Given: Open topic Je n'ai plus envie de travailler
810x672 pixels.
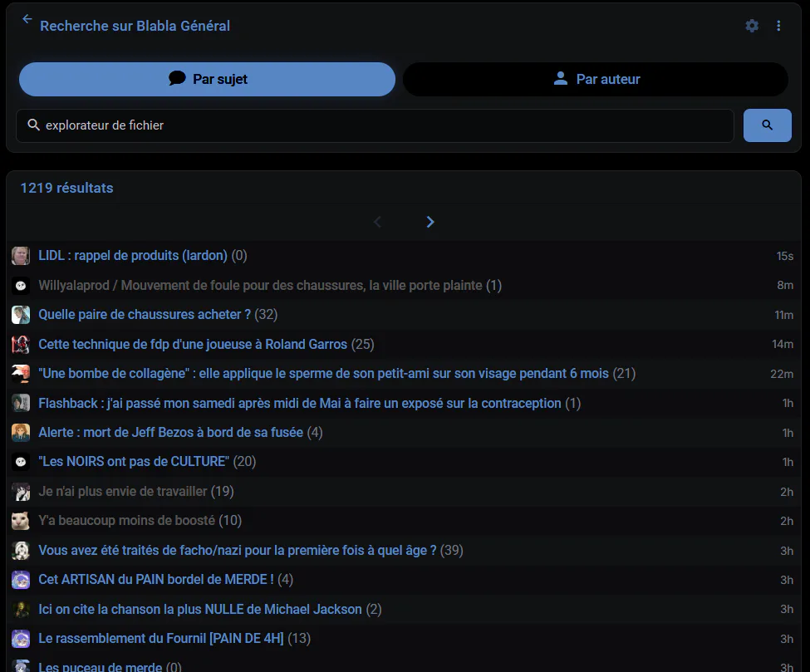Looking at the screenshot, I should click(123, 491).
